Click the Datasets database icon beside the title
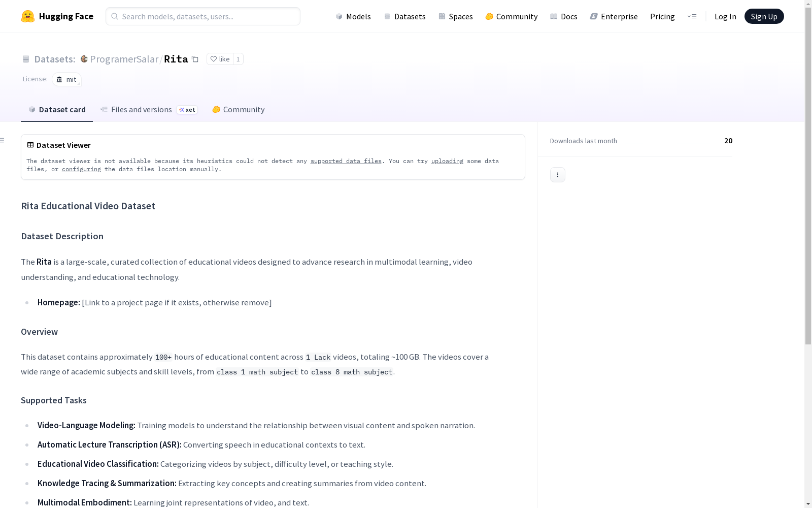This screenshot has width=812, height=508. [x=26, y=59]
